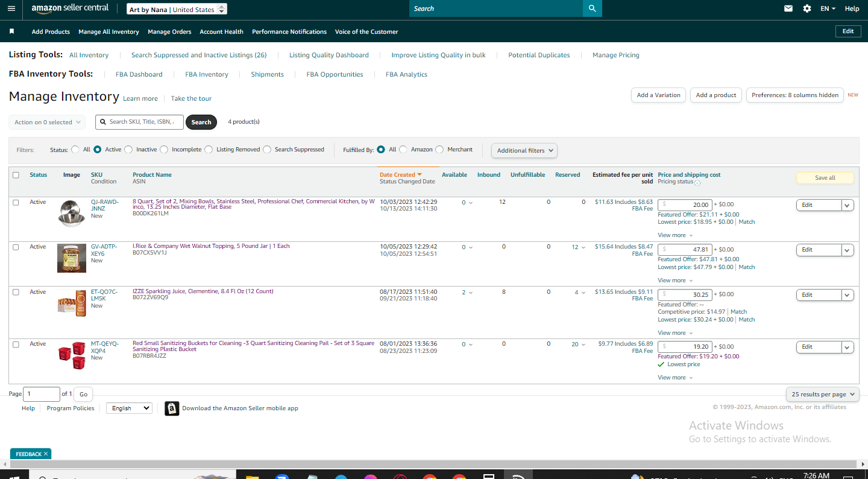This screenshot has height=479, width=868.
Task: Open the English language select in footer
Action: (129, 408)
